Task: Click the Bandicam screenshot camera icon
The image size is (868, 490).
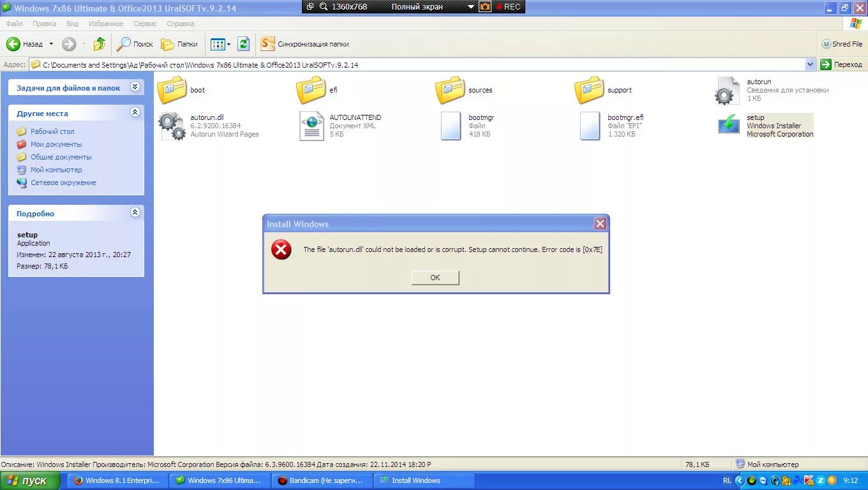Action: [x=485, y=6]
